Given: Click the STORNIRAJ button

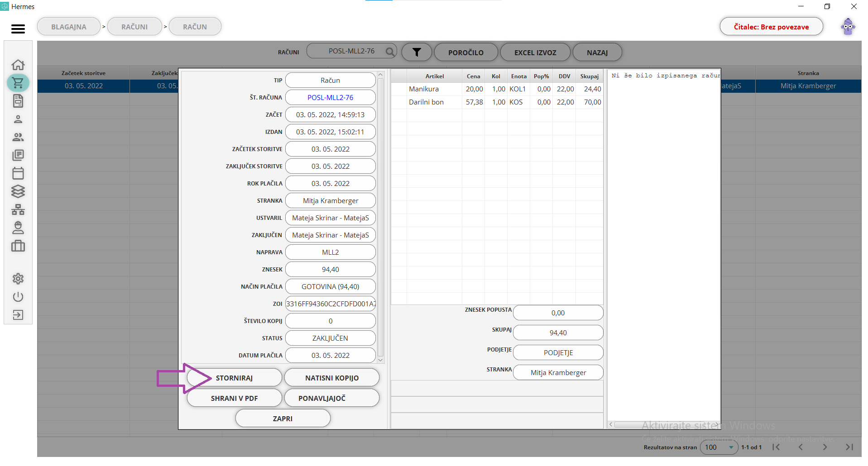Looking at the screenshot, I should click(234, 378).
